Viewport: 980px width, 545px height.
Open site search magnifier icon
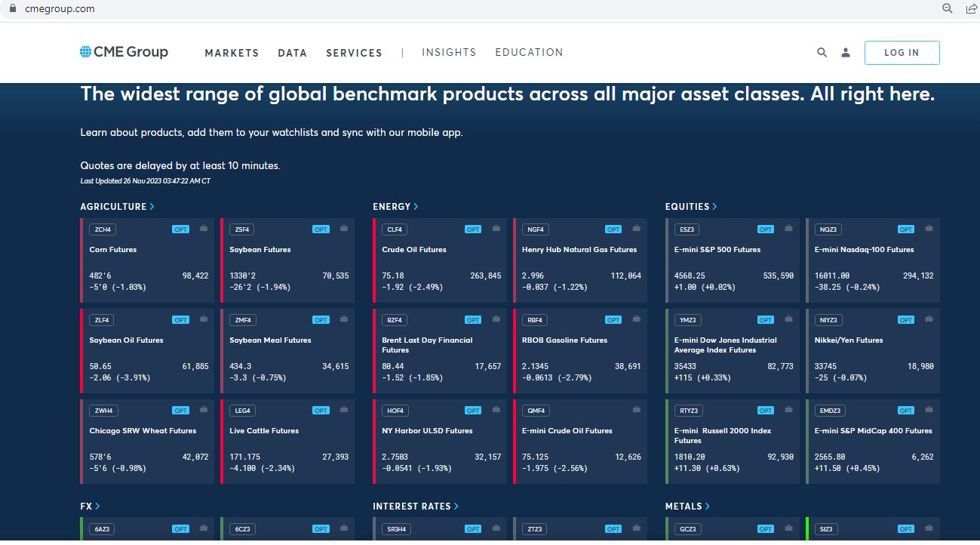tap(822, 53)
